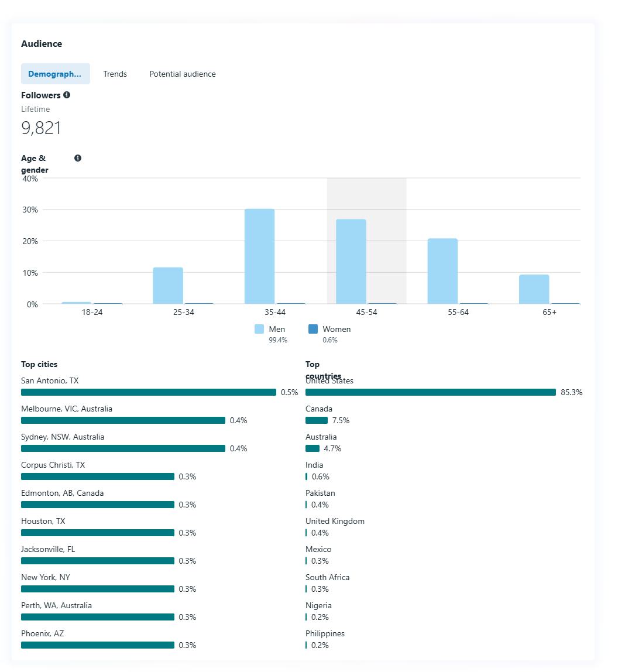Select the Phoenix, AZ city bar

(98, 645)
